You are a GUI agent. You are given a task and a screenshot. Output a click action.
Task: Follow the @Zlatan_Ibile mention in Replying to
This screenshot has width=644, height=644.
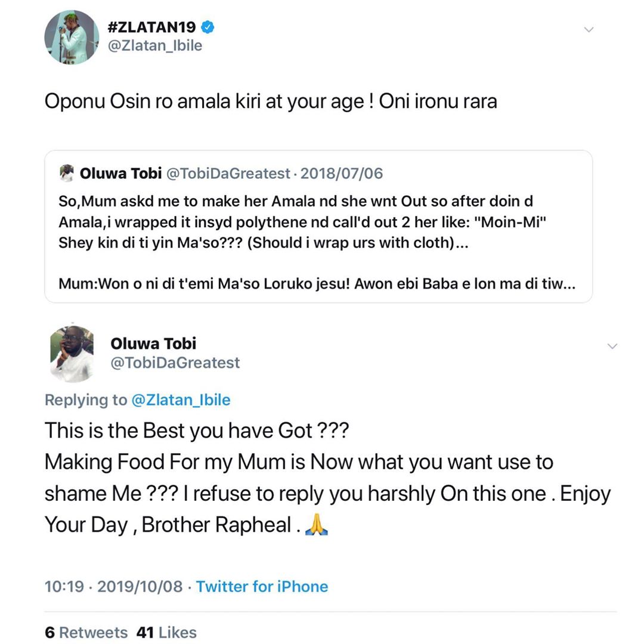[181, 400]
